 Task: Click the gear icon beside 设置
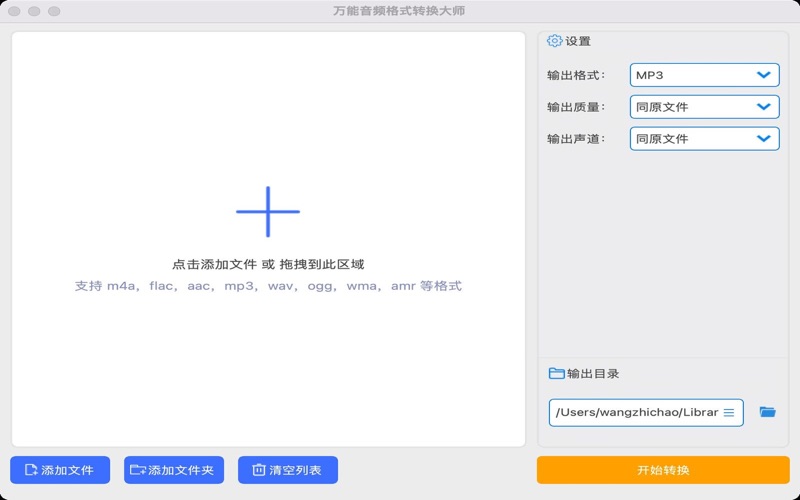(555, 41)
